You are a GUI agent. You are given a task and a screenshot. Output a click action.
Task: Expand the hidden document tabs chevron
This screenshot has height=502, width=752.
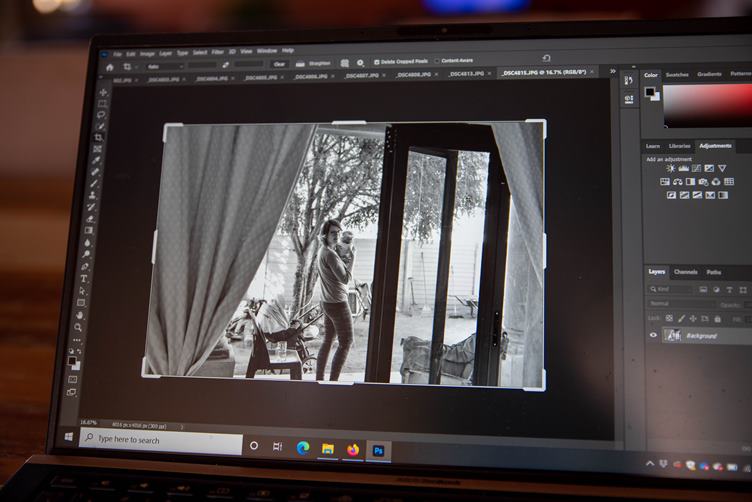(x=612, y=71)
